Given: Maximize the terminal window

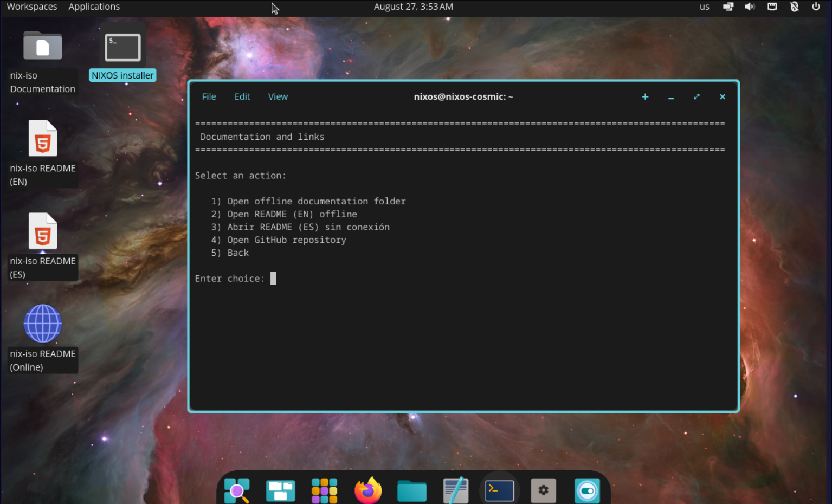Looking at the screenshot, I should pyautogui.click(x=696, y=96).
